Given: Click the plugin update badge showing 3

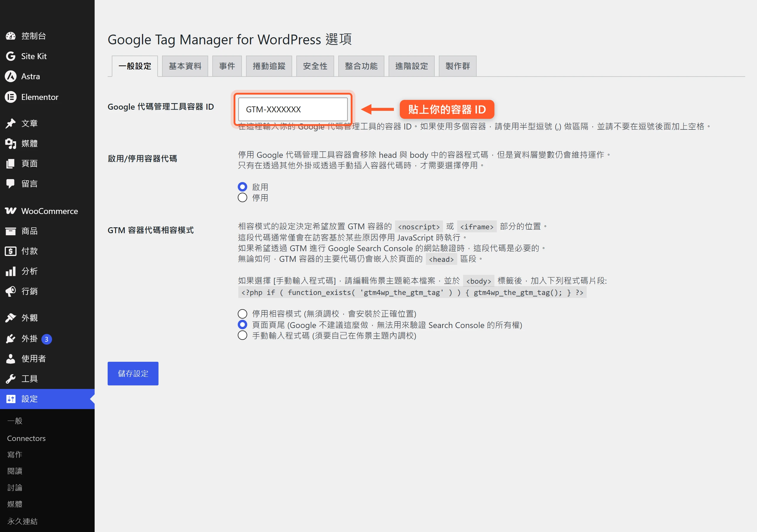Looking at the screenshot, I should pyautogui.click(x=46, y=339).
